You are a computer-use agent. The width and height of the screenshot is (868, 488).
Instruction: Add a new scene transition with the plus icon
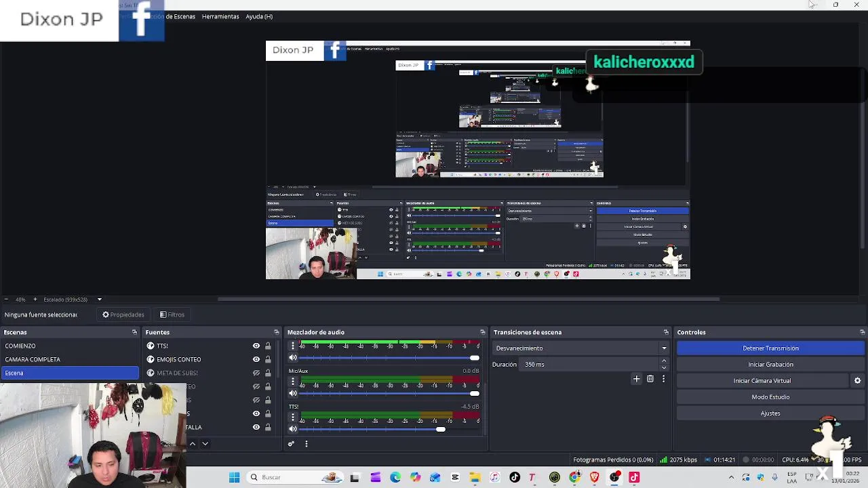tap(636, 379)
